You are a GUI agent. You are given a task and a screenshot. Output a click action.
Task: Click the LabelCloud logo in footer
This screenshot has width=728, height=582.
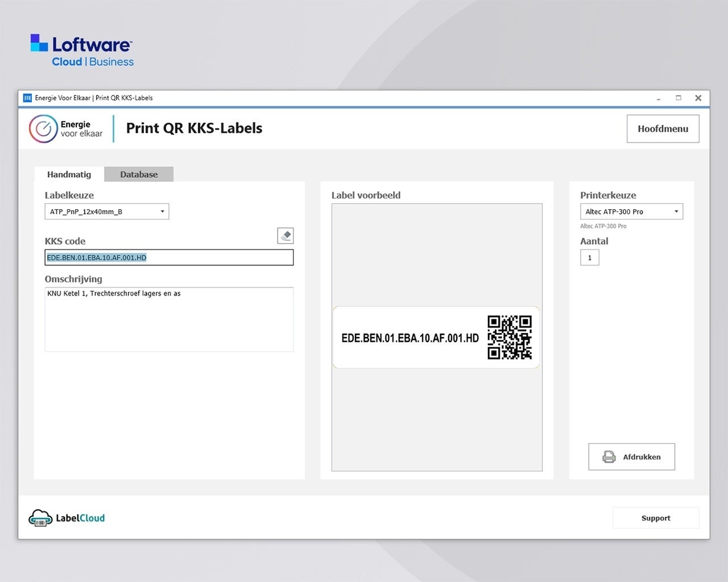click(67, 518)
